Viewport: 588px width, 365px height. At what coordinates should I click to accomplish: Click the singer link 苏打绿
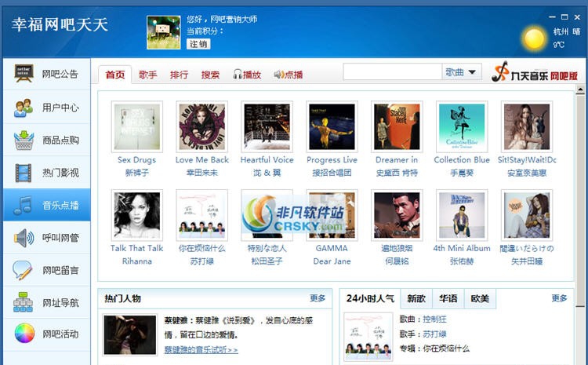point(434,334)
